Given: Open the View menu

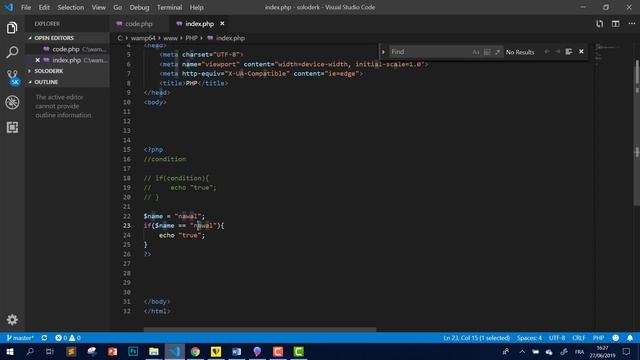Looking at the screenshot, I should (98, 7).
